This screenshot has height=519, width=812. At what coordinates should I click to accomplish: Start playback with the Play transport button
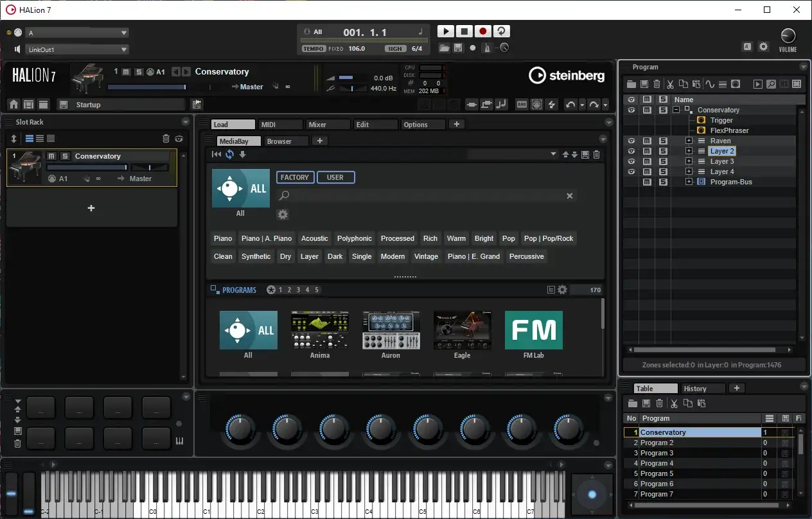tap(445, 31)
